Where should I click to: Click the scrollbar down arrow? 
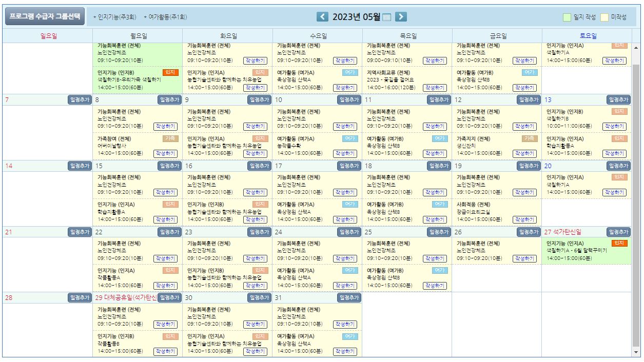(x=636, y=352)
